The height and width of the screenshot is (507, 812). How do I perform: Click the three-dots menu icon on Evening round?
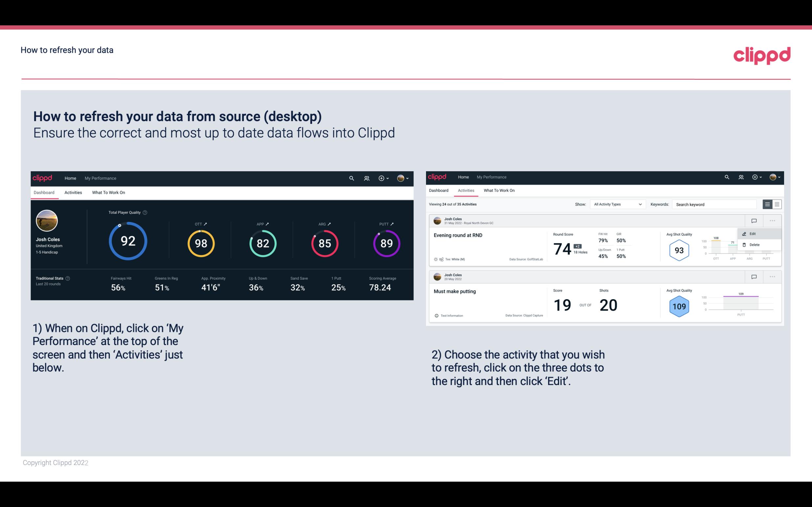[x=771, y=220]
